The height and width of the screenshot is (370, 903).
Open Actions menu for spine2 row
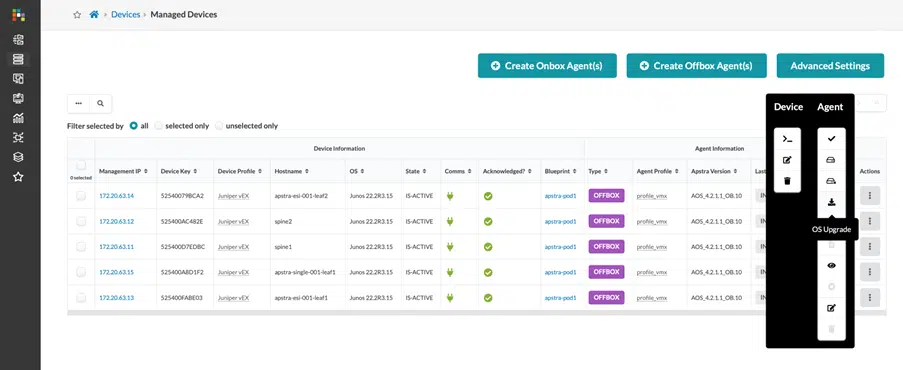[x=870, y=221]
